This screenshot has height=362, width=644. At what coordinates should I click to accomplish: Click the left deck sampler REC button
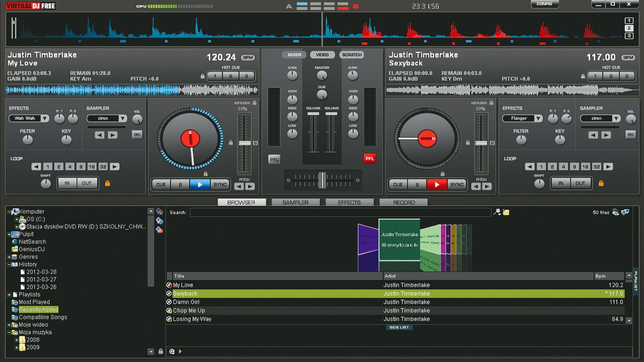coord(137,134)
